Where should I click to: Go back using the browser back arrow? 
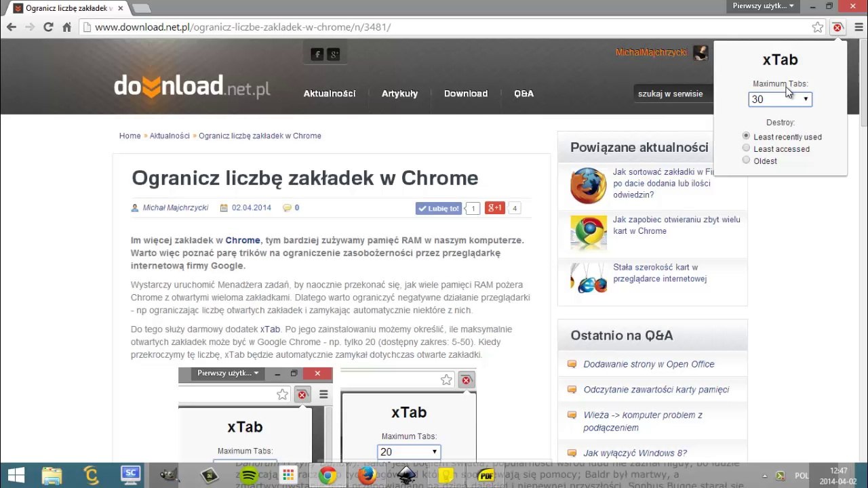pyautogui.click(x=12, y=27)
